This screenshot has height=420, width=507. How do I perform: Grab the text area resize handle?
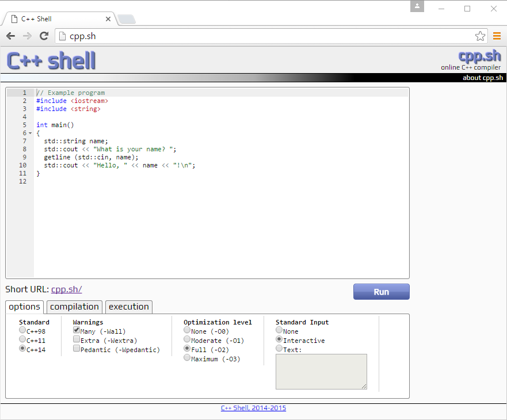click(364, 387)
